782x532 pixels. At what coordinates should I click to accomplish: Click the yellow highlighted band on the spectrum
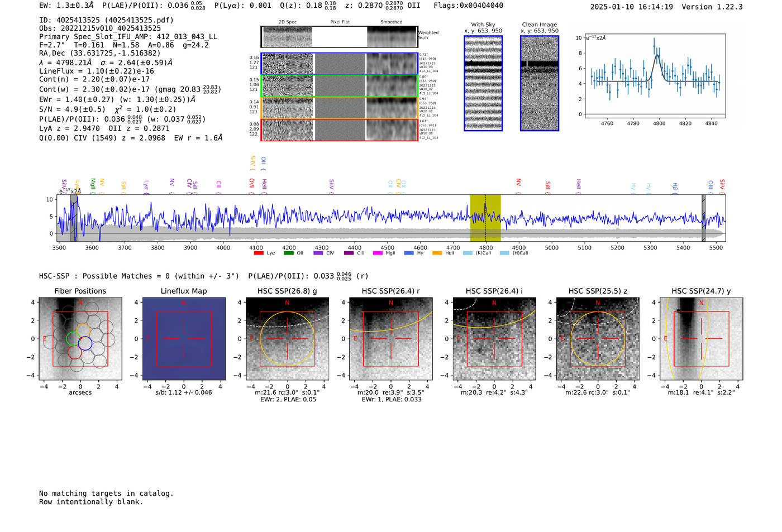coord(485,218)
